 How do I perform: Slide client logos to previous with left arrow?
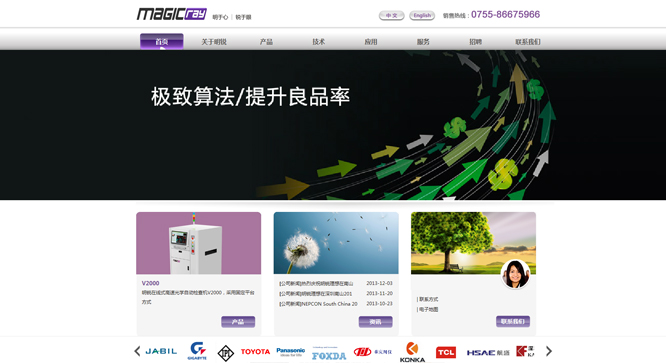[x=137, y=351]
